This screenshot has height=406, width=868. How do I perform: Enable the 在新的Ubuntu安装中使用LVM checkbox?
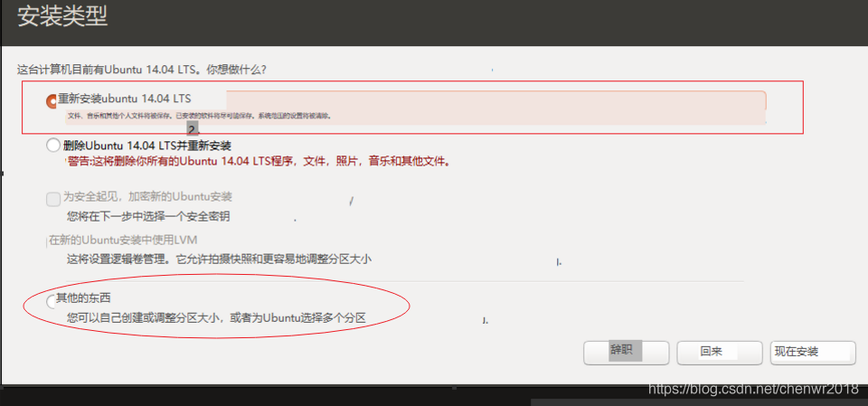48,241
